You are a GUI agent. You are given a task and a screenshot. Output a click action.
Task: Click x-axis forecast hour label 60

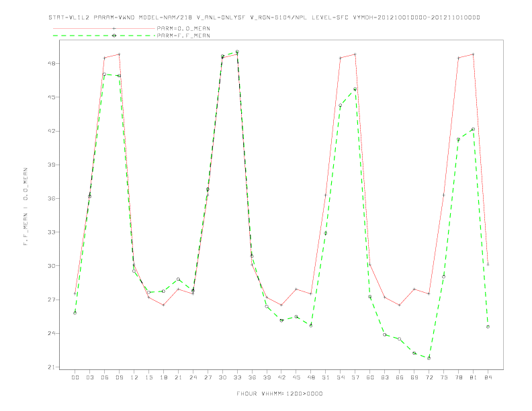point(370,377)
